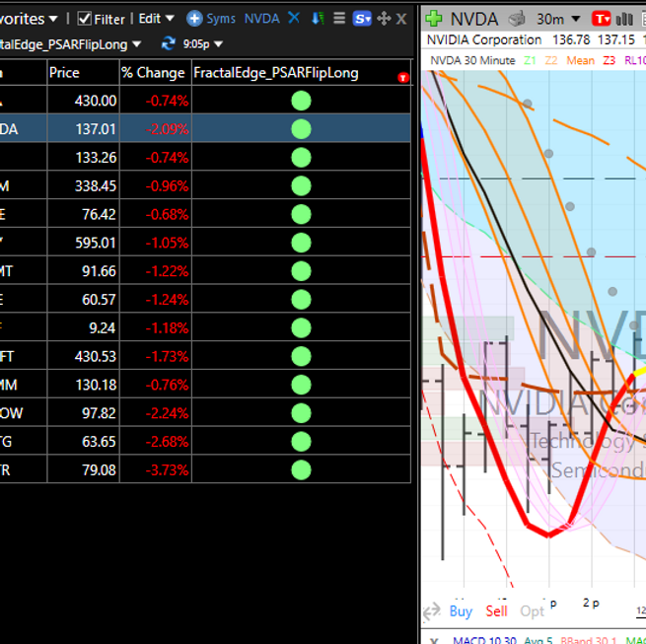Click green indicator dot in 338.45 row
Viewport: 646px width, 644px height.
[x=301, y=186]
